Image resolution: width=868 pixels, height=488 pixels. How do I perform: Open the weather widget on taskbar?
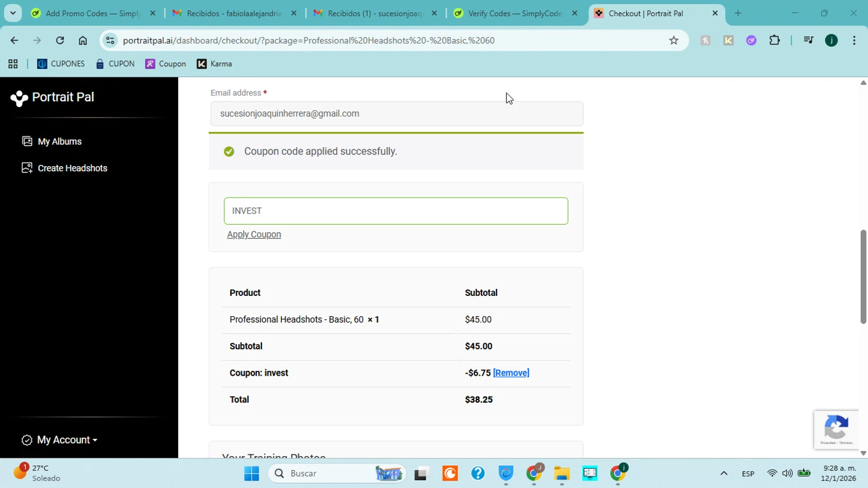coord(38,473)
